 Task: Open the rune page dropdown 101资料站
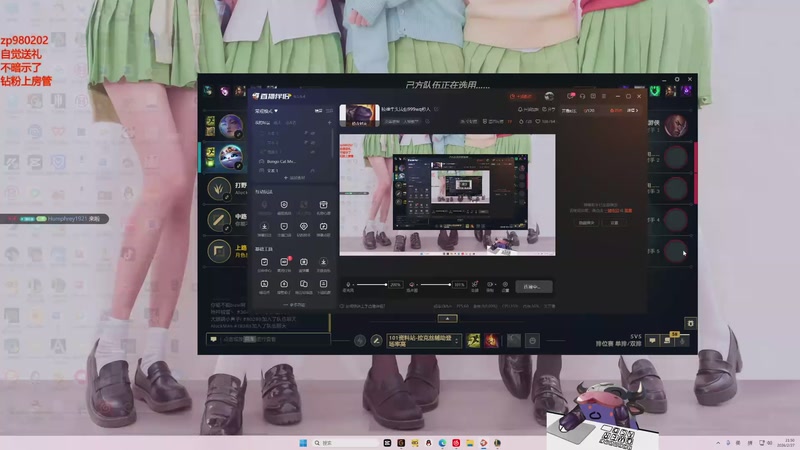click(x=423, y=340)
